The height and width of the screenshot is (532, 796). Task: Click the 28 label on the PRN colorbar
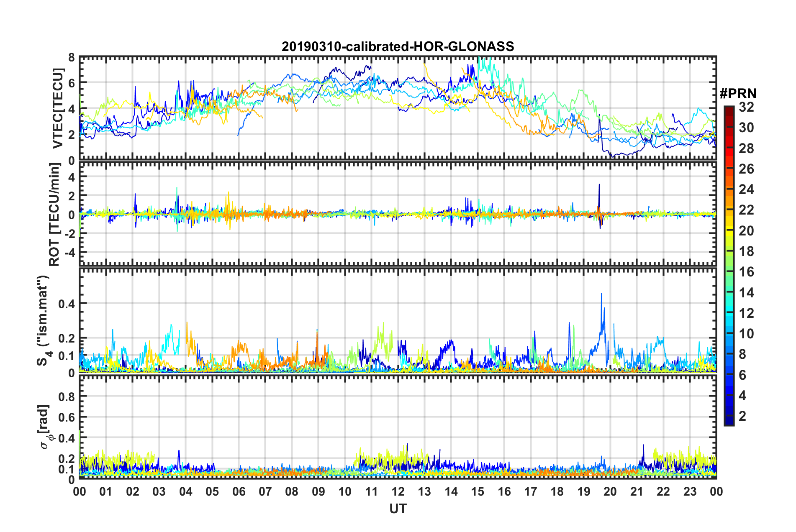tap(746, 148)
